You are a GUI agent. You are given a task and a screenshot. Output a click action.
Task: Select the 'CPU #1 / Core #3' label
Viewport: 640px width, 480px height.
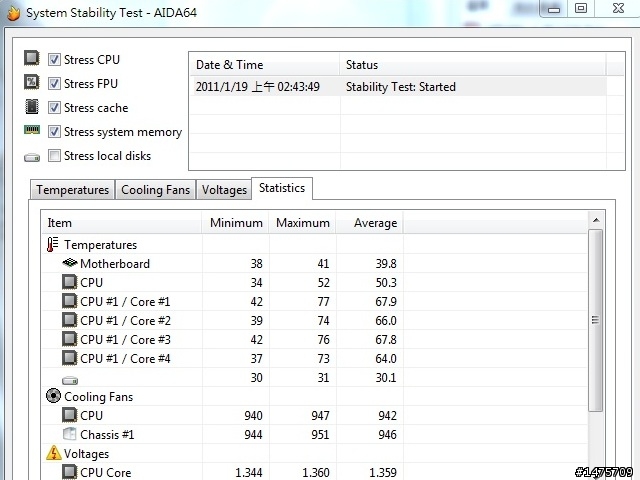[x=125, y=340]
